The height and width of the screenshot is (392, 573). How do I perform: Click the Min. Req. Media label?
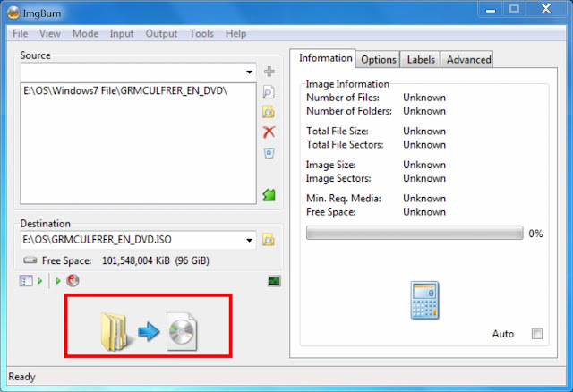point(344,199)
